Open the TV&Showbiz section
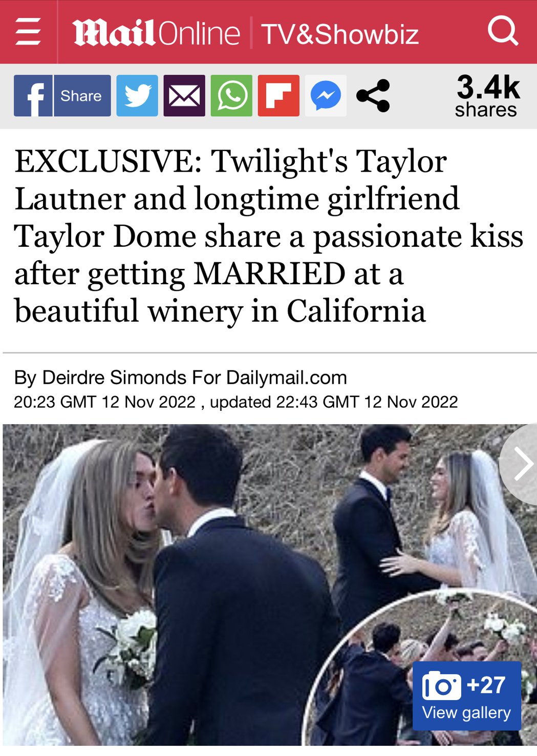Image resolution: width=537 pixels, height=756 pixels. tap(340, 34)
